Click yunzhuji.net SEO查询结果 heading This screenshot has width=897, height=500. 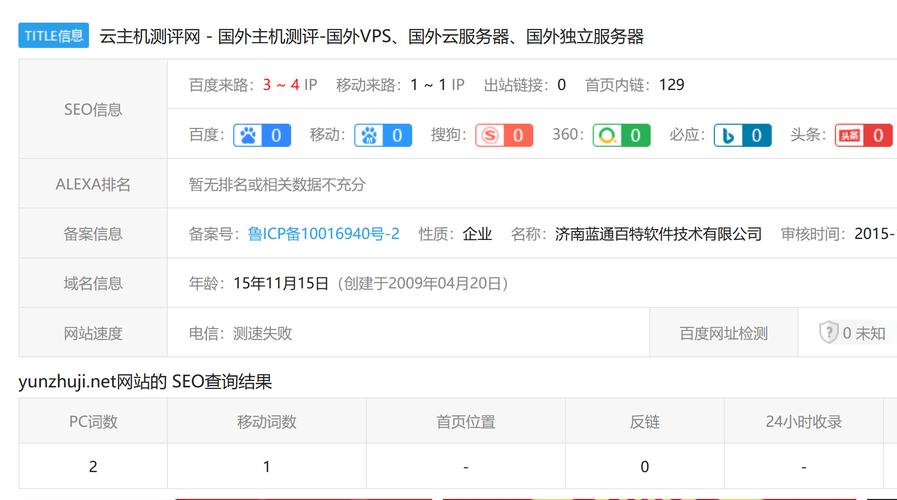pyautogui.click(x=145, y=382)
